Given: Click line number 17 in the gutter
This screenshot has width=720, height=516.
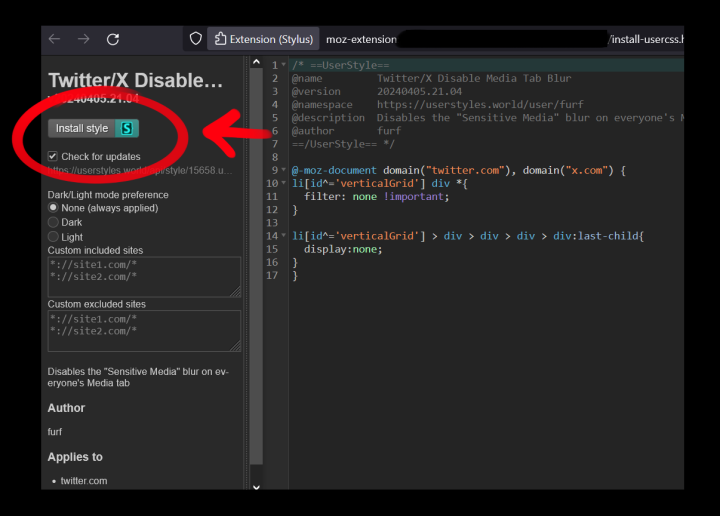Looking at the screenshot, I should (272, 275).
